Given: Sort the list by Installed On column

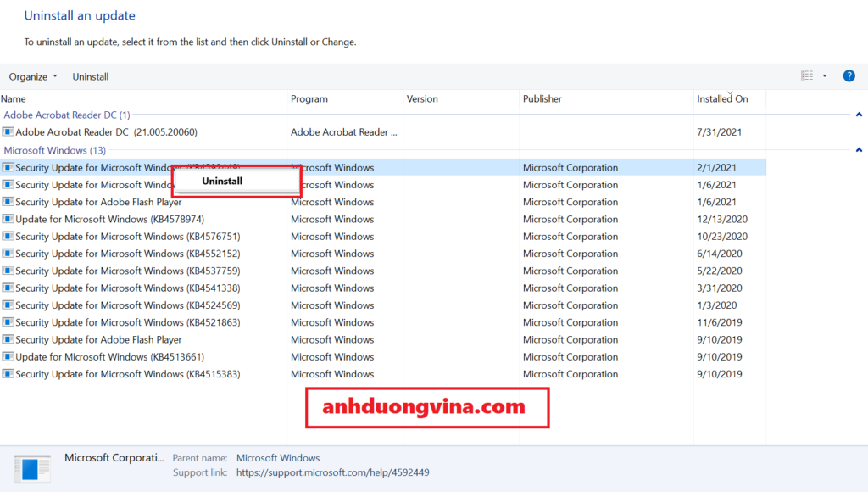Looking at the screenshot, I should pyautogui.click(x=722, y=99).
